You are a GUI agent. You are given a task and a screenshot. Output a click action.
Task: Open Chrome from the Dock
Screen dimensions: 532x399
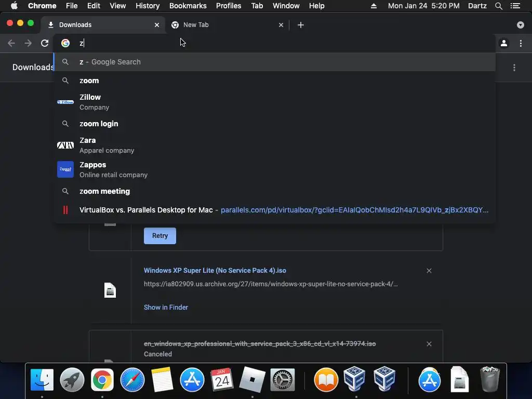pos(102,380)
